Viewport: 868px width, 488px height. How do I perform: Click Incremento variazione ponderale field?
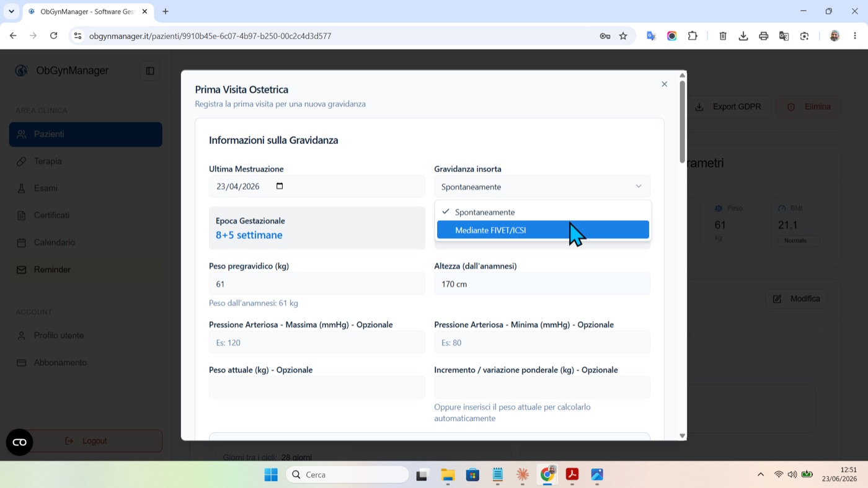pos(542,388)
